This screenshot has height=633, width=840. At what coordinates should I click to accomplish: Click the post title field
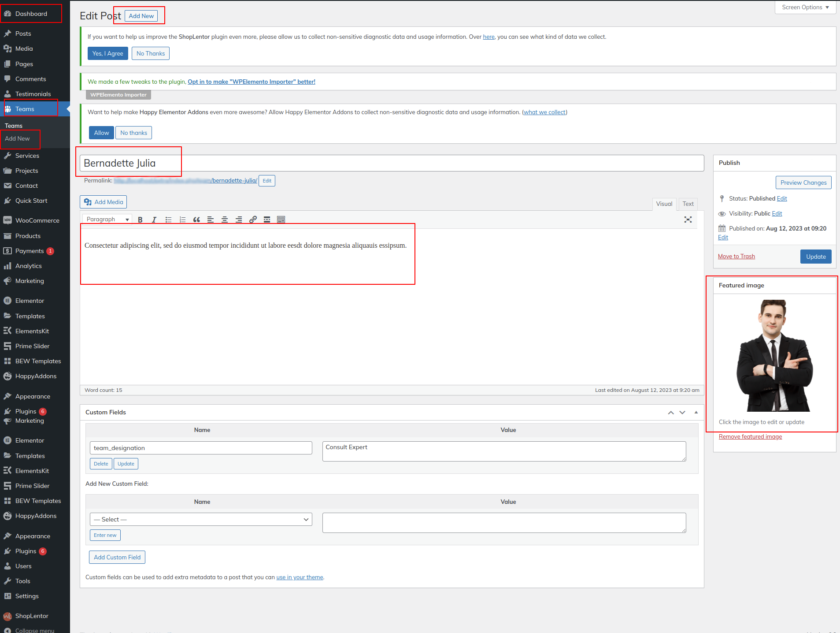point(391,163)
